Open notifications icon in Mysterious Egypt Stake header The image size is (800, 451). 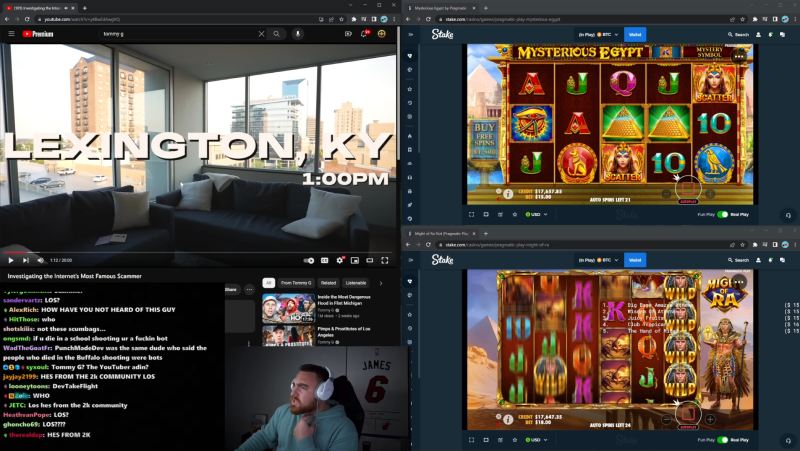pyautogui.click(x=770, y=35)
